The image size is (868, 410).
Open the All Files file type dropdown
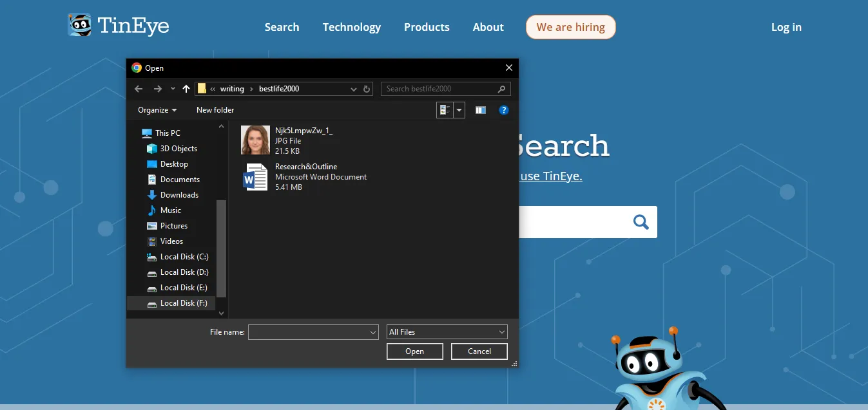pos(447,331)
